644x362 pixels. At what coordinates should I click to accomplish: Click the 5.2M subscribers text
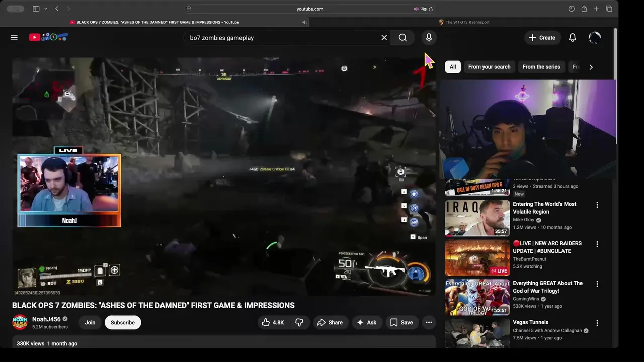pos(50,327)
